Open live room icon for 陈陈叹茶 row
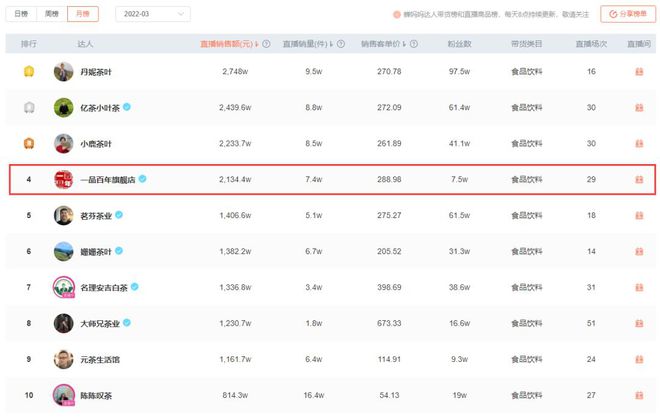660x417 pixels. point(639,396)
